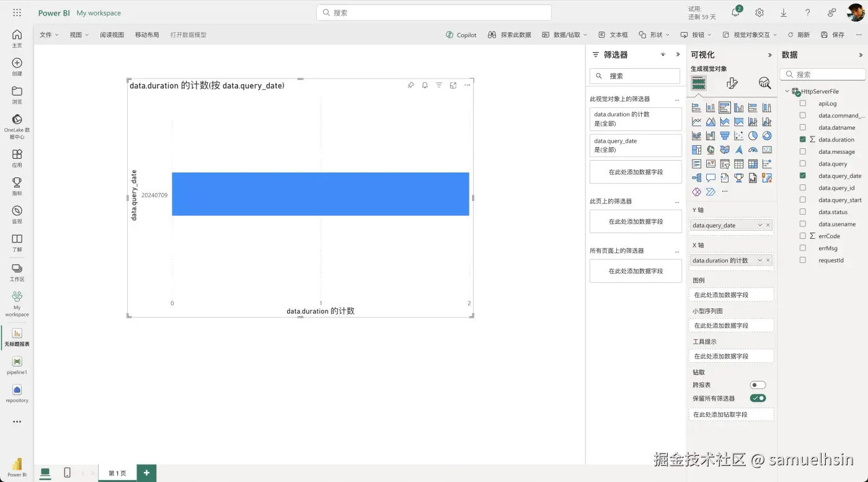The width and height of the screenshot is (868, 482).
Task: Open notifications bell in the header
Action: 736,12
